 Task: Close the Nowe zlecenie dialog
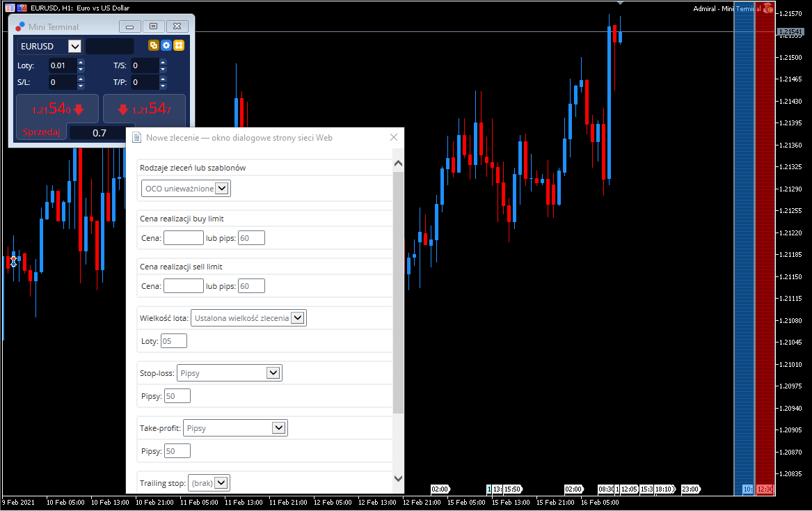tap(394, 137)
